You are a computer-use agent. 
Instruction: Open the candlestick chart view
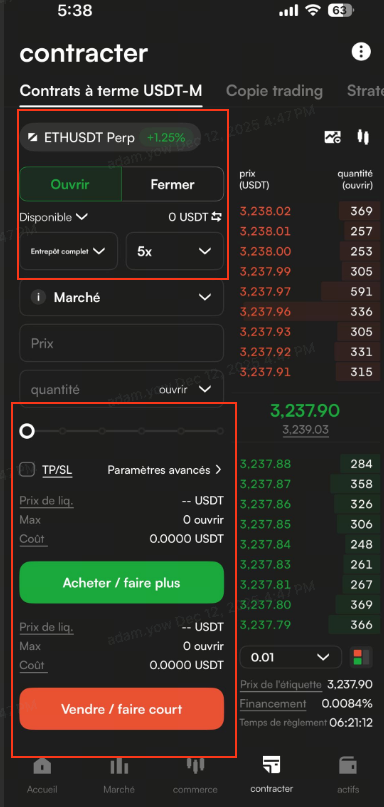[363, 137]
